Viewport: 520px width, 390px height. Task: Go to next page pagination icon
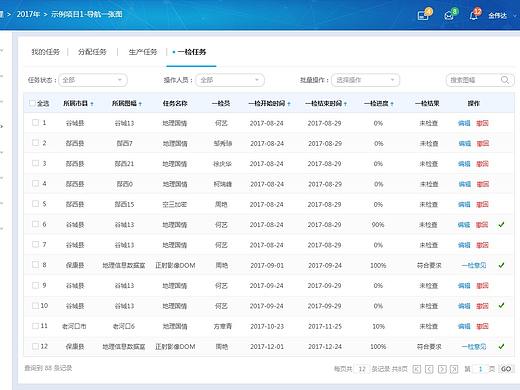coord(442,369)
